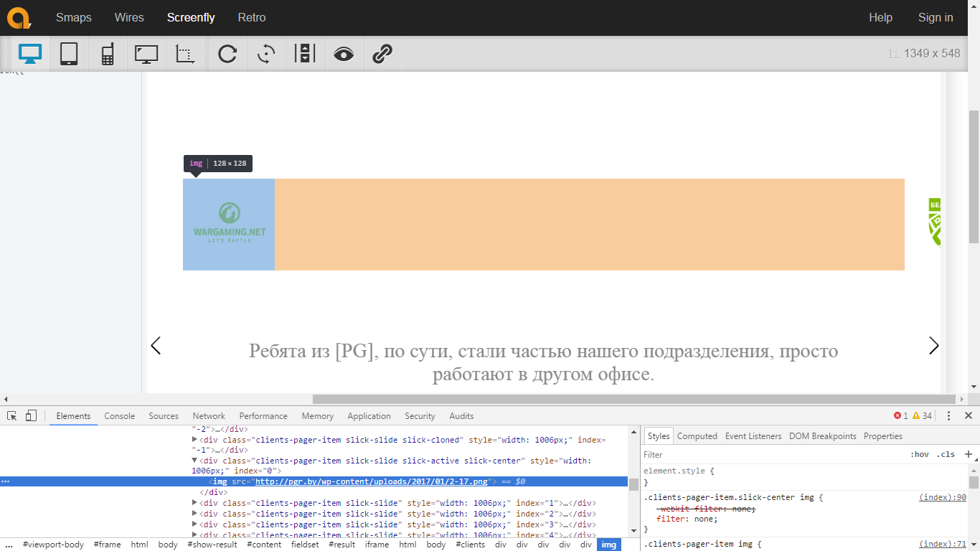Viewport: 980px width, 551px height.
Task: Switch to the Memory panel tab
Action: click(x=318, y=416)
